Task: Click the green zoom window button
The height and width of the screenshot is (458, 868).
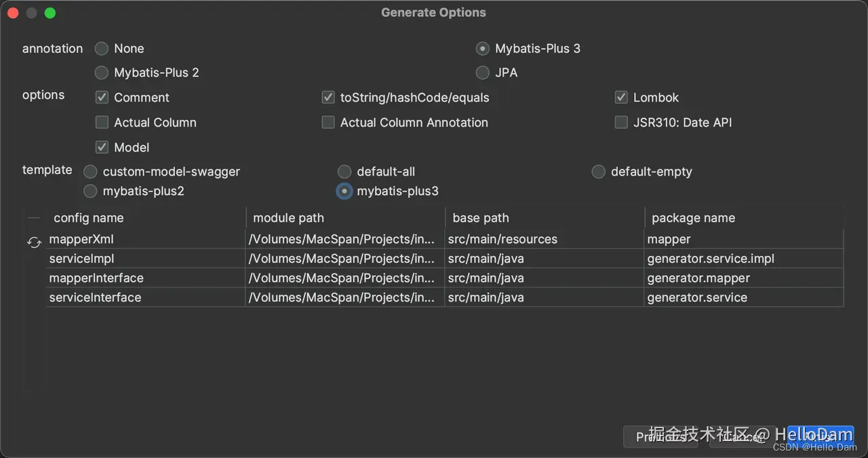Action: coord(50,13)
